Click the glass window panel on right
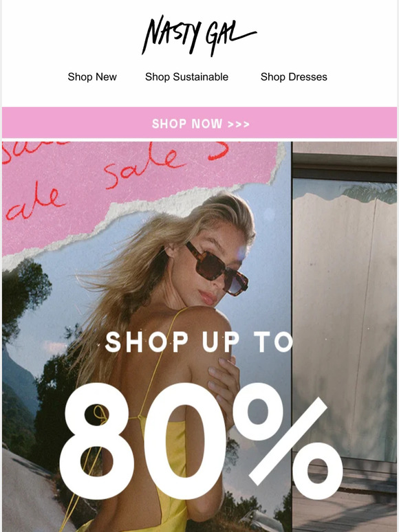The width and height of the screenshot is (399, 532). 345,319
